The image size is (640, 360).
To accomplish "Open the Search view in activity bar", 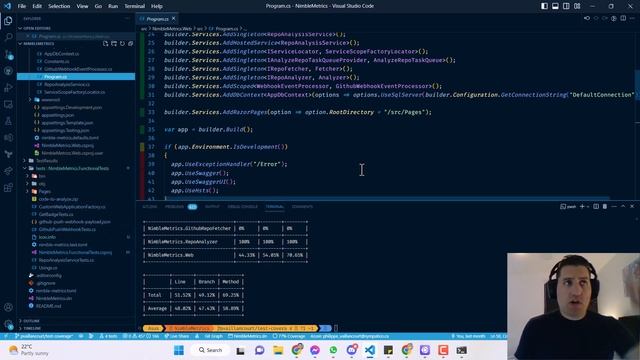I will click(x=8, y=37).
